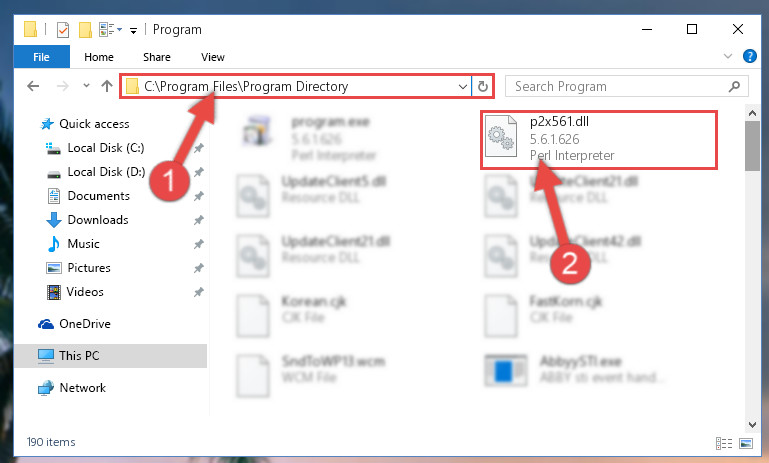Screen dimensions: 769x463
Task: Toggle the pin next to Music
Action: pos(198,244)
